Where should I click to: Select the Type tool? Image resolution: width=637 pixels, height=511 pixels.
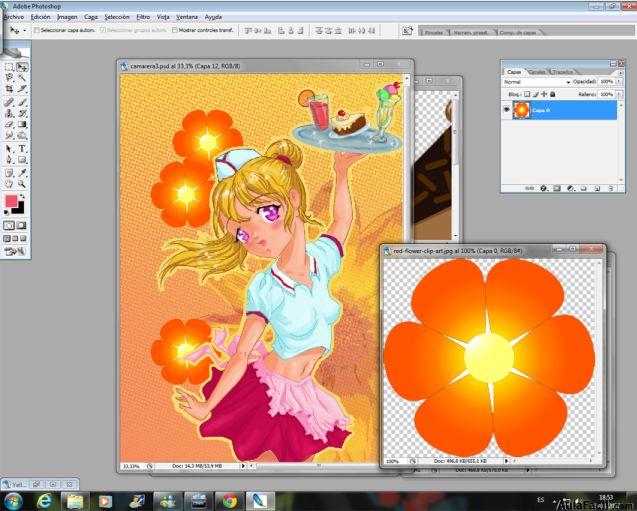22,149
